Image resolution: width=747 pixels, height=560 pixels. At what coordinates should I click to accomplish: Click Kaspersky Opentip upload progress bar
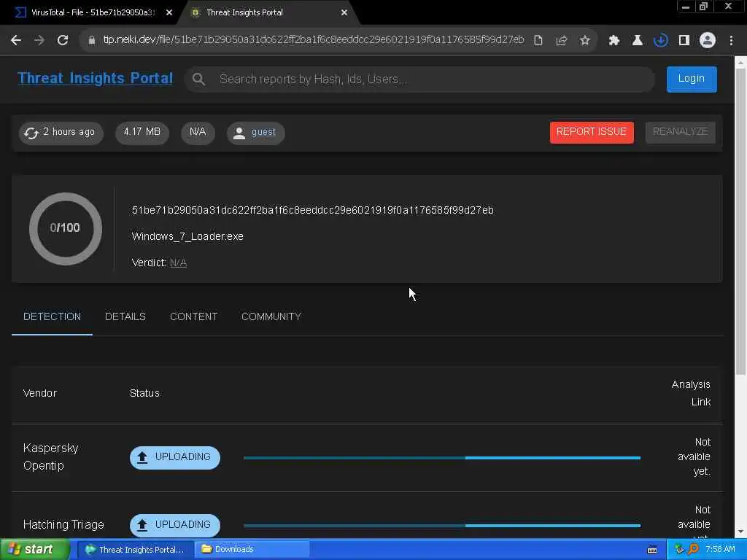(x=441, y=458)
